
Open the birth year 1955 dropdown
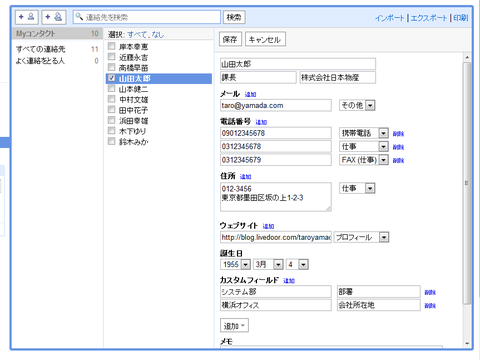coord(235,265)
